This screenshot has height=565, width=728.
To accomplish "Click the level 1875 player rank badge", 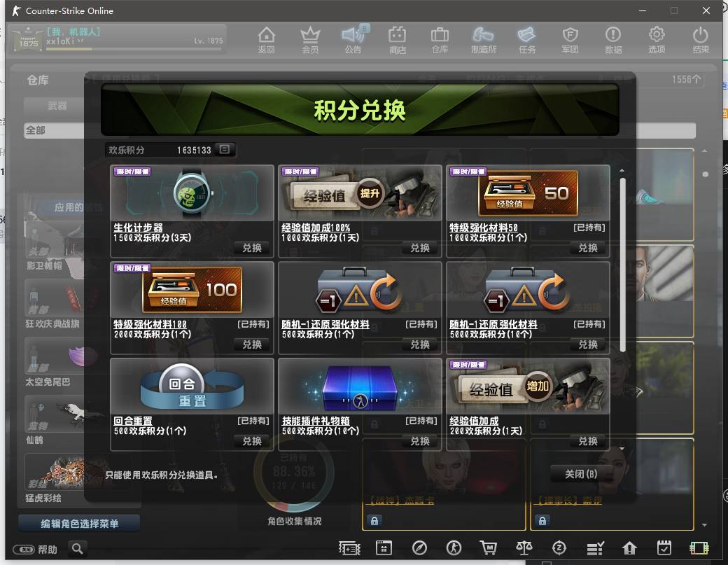I will click(x=28, y=39).
